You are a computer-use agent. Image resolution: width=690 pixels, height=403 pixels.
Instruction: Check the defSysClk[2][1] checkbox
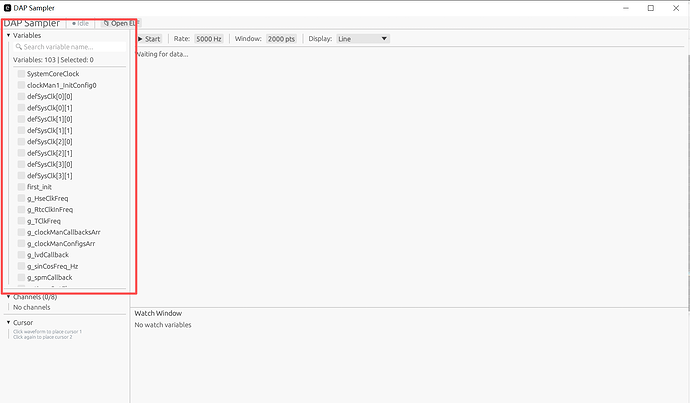coord(21,153)
